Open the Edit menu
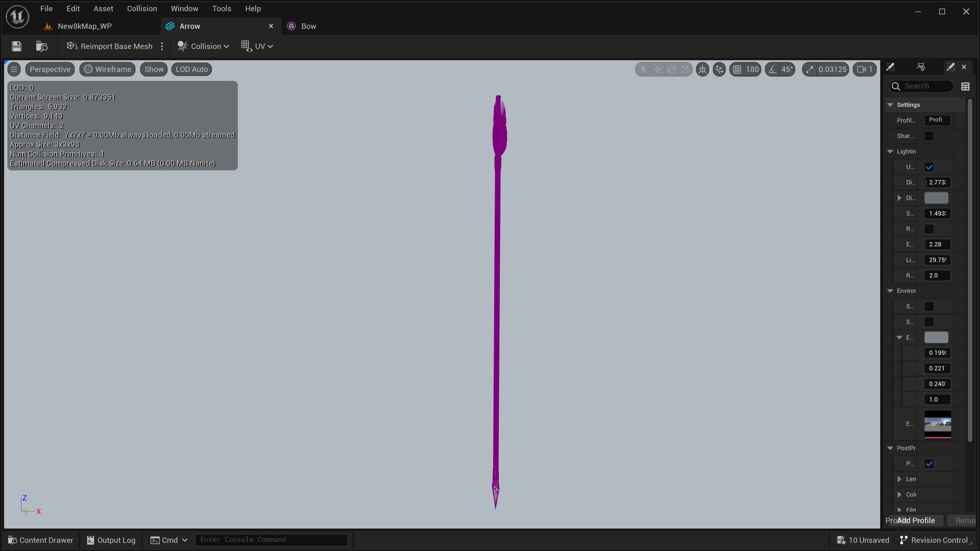 (73, 9)
